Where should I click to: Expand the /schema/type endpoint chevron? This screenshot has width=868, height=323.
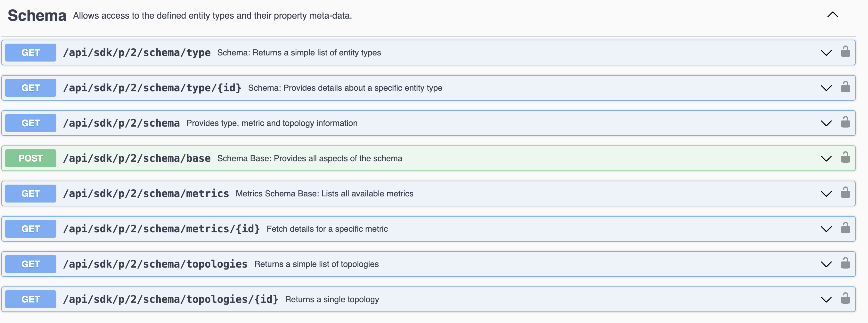826,53
